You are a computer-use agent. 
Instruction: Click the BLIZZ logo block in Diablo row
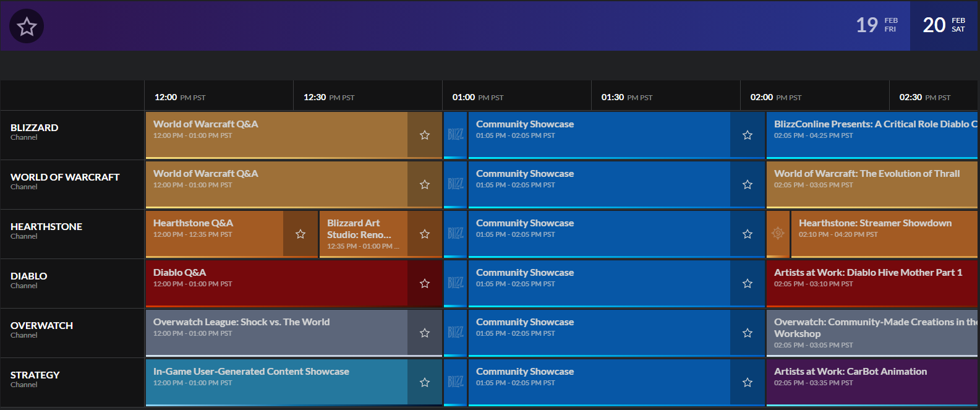[x=456, y=283]
